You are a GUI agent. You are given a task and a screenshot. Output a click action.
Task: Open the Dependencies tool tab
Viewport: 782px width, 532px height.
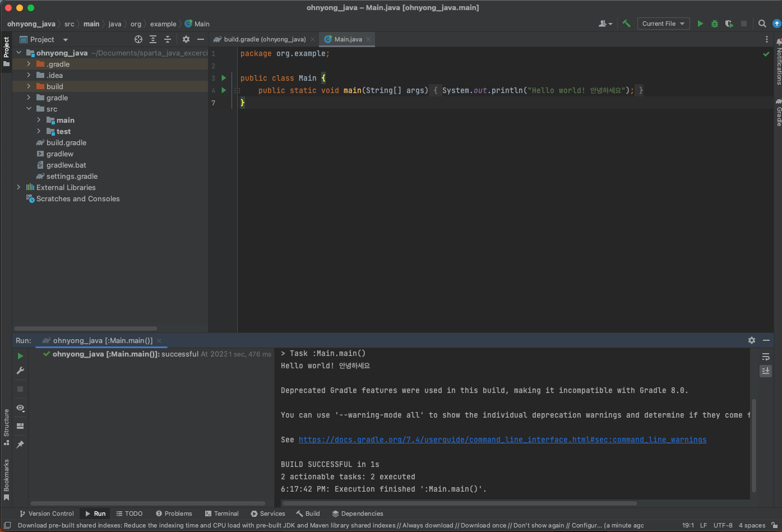[358, 514]
